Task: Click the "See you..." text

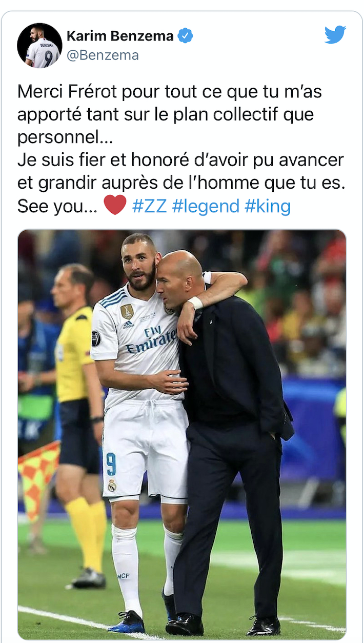Action: 57,206
